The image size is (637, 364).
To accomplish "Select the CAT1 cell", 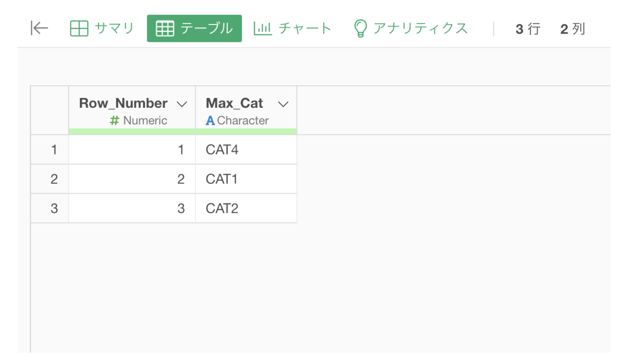I will [246, 179].
